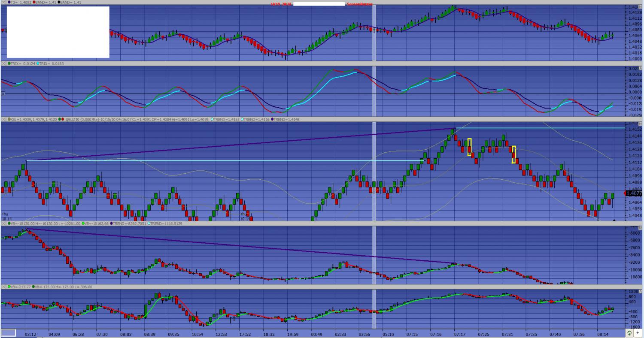Click the green dot beside @EUZ10 symbol
644x338 pixels.
point(59,119)
